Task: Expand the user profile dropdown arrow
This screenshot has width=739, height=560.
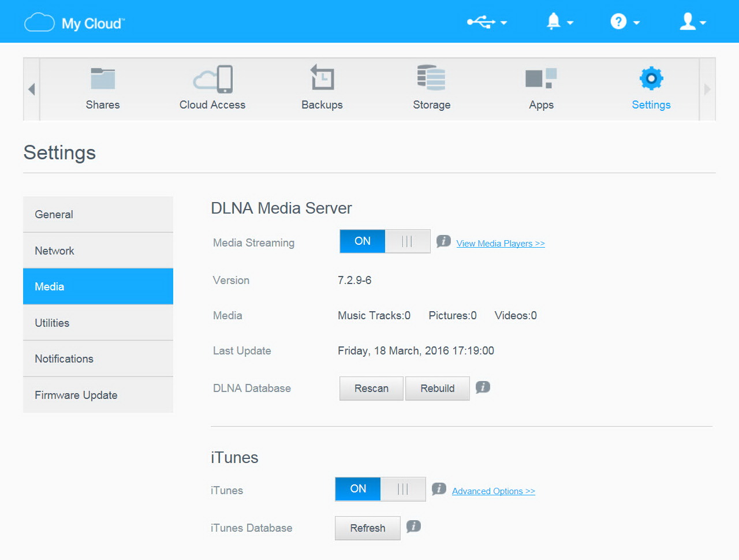Action: (x=703, y=23)
